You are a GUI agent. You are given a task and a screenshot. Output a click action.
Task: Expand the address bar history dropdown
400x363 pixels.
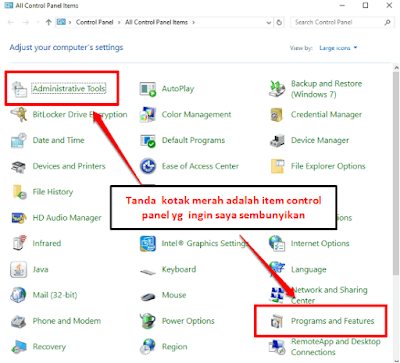pyautogui.click(x=269, y=23)
